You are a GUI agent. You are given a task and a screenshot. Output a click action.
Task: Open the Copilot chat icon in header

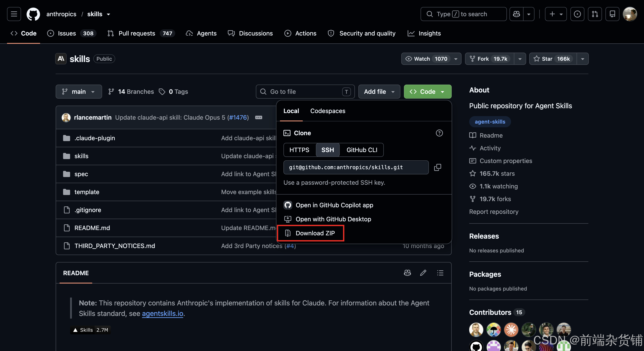pyautogui.click(x=517, y=14)
